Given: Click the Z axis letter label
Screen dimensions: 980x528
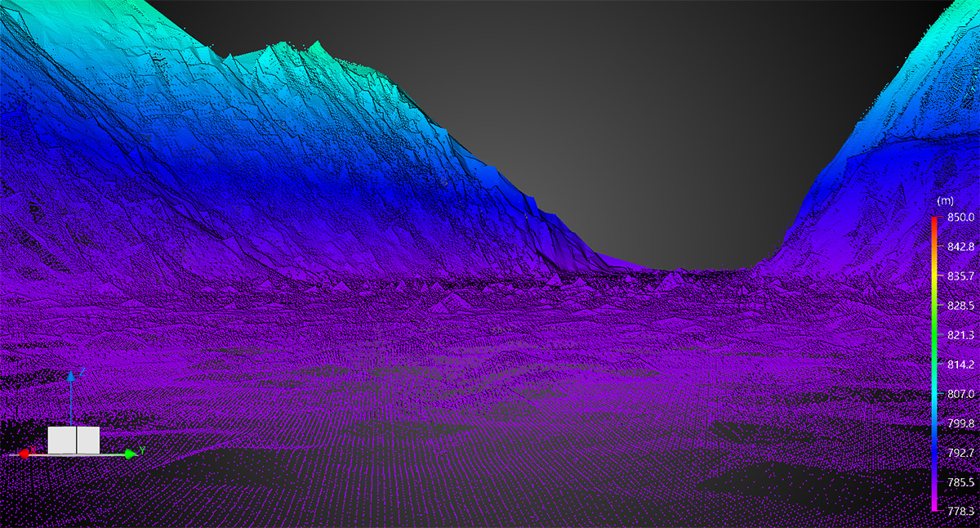Looking at the screenshot, I should [x=82, y=372].
